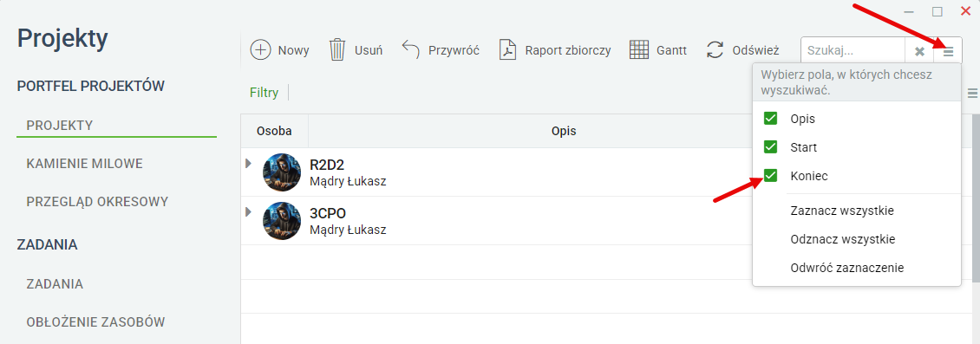The width and height of the screenshot is (980, 344).
Task: Click the Usuń button label
Action: click(369, 50)
